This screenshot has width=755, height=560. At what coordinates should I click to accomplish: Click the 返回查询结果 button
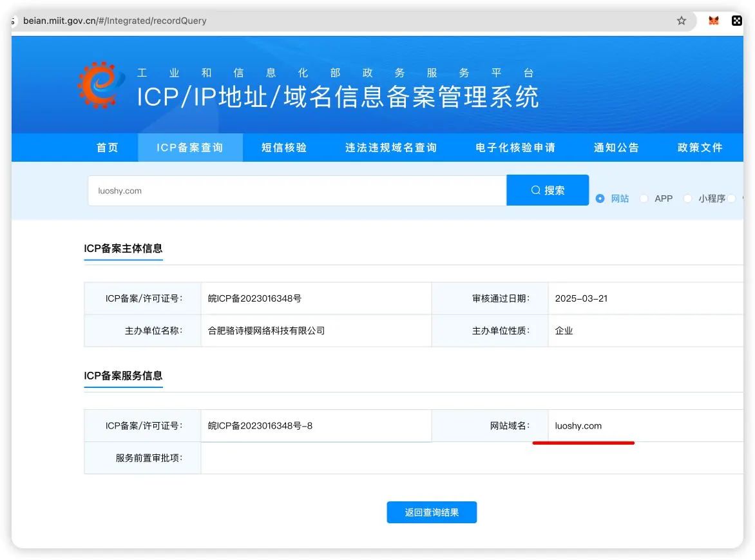point(432,512)
